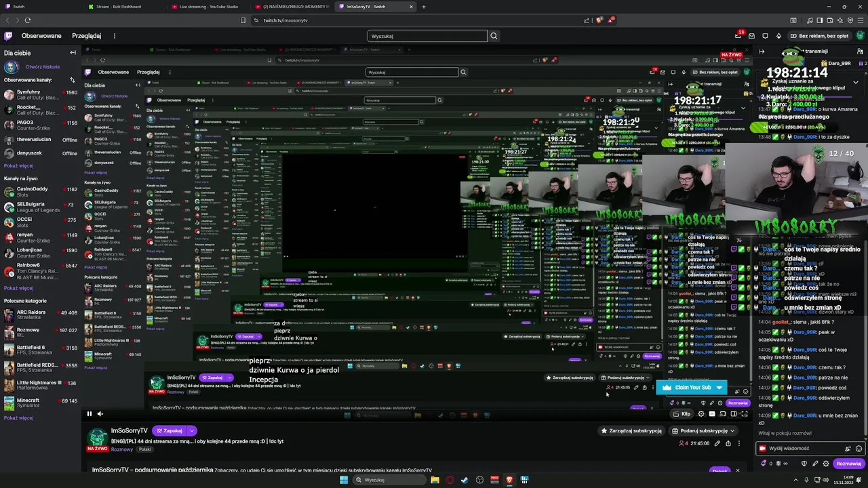Open Twitch nav more dots menu

(114, 36)
